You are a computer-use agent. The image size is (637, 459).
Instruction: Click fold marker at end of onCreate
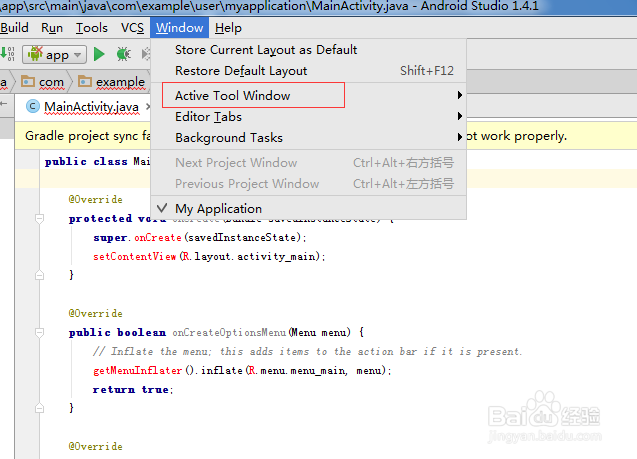[x=39, y=275]
